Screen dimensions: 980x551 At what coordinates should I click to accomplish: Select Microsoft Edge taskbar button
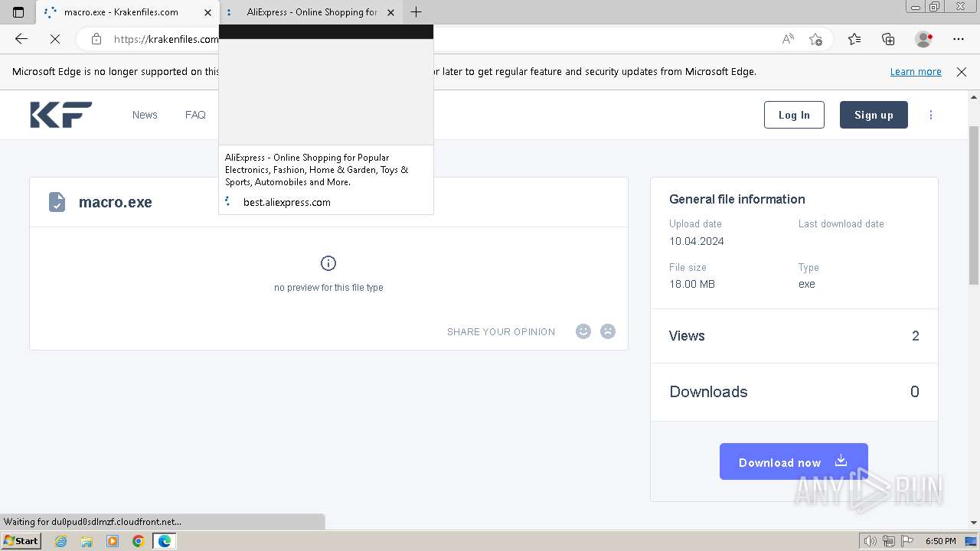point(165,541)
